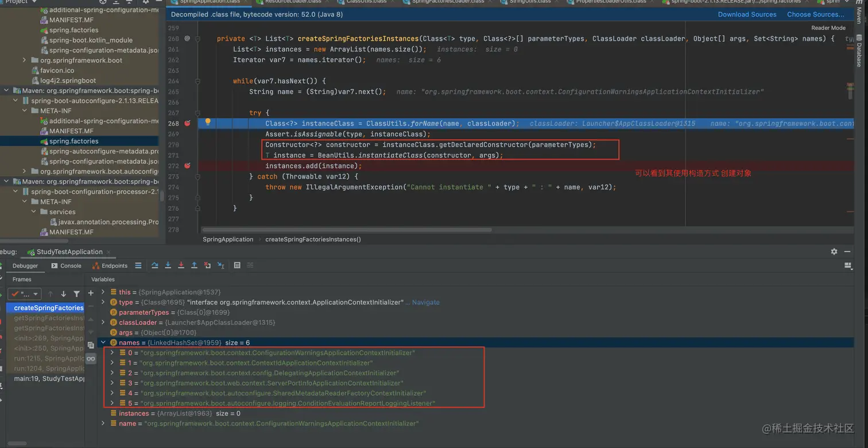868x448 pixels.
Task: Expand names element 0 node
Action: (x=113, y=353)
